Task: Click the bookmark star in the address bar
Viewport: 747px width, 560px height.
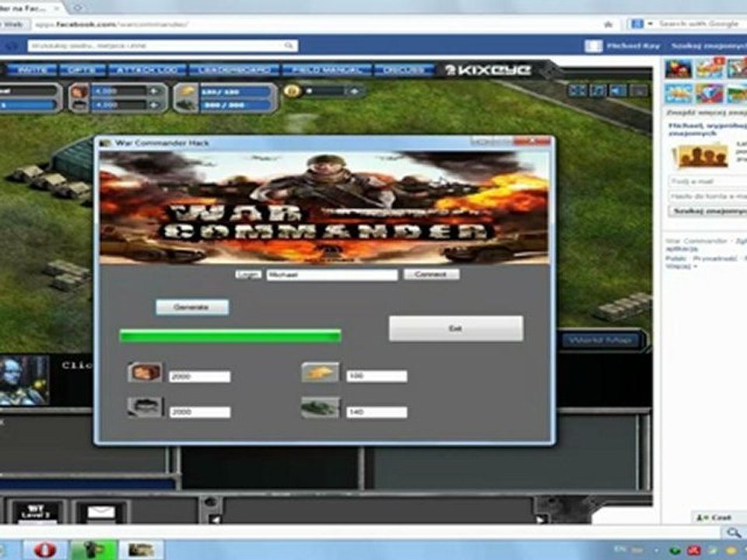Action: (608, 24)
